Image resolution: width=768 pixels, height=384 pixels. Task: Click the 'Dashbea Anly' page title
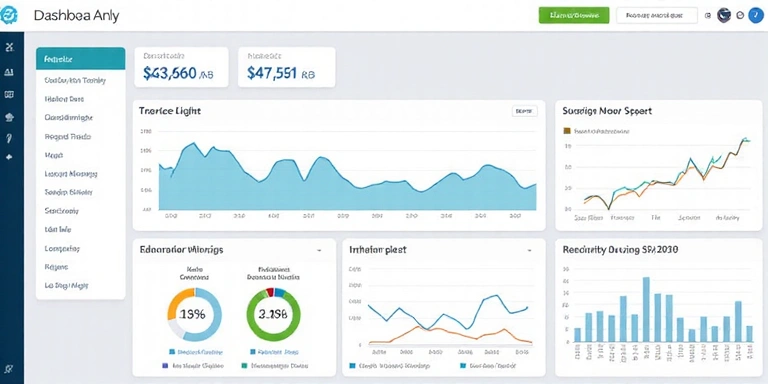[76, 16]
